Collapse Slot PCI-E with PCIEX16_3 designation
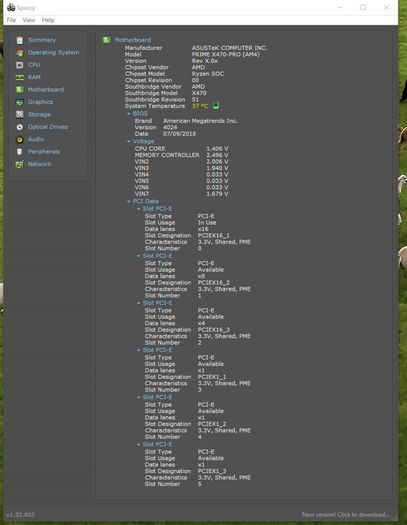Image resolution: width=407 pixels, height=525 pixels. 139,303
